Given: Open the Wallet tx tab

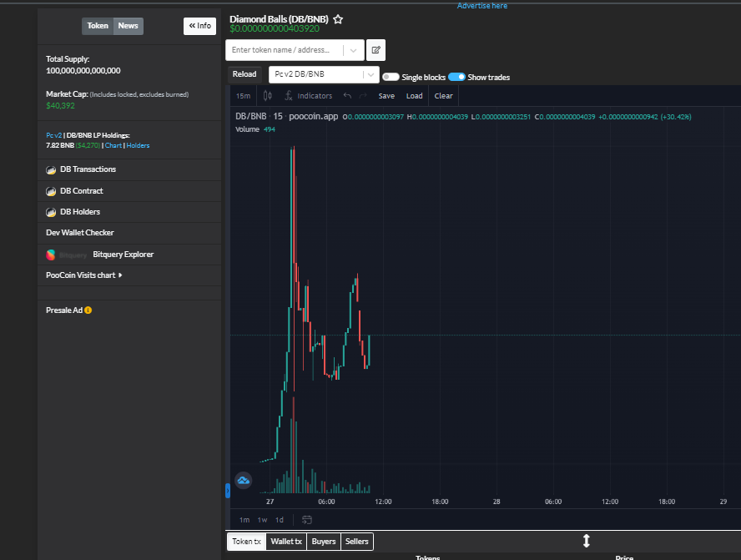Looking at the screenshot, I should tap(286, 542).
